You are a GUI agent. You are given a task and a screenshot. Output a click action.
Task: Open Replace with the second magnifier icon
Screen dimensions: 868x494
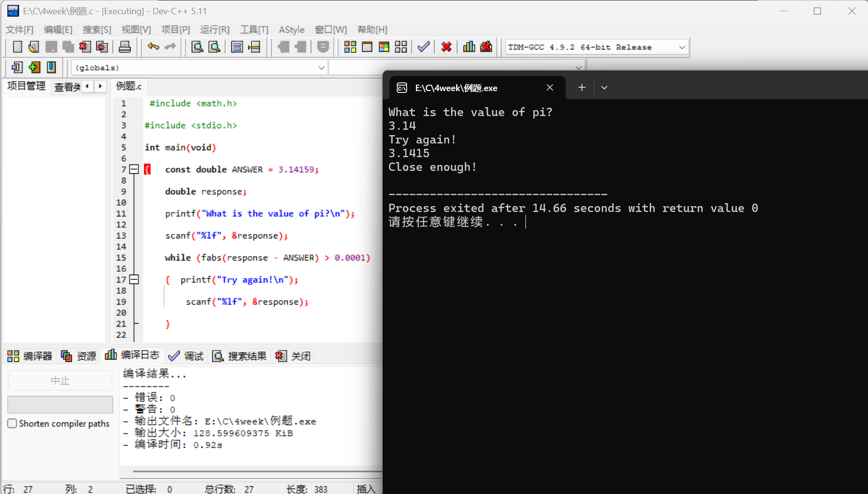tap(214, 47)
